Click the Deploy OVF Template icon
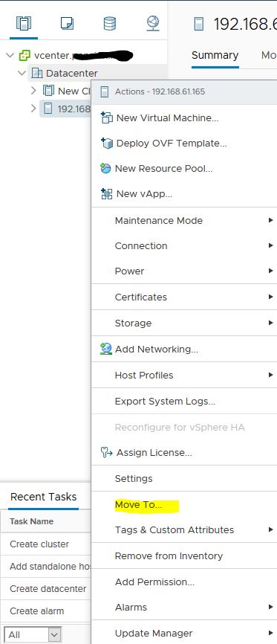 106,144
